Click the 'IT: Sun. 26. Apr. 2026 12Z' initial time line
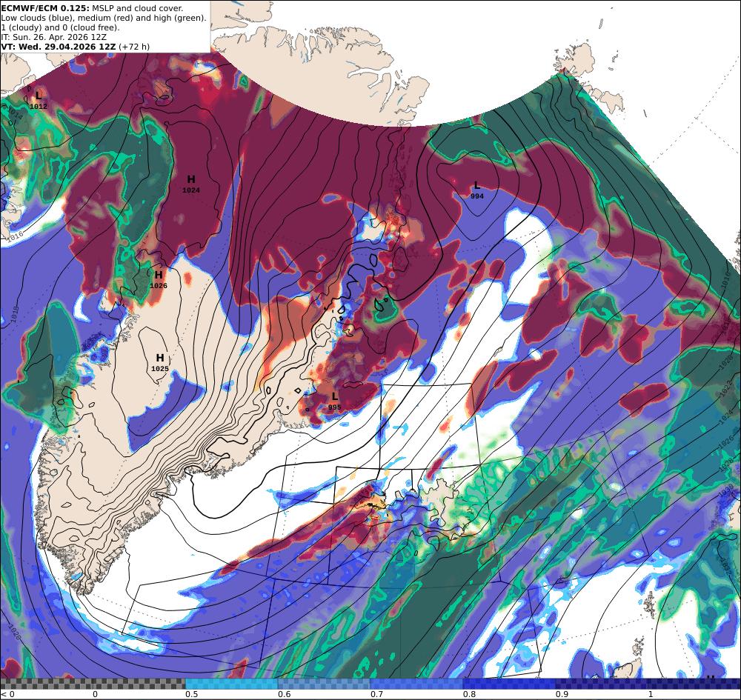Image resolution: width=741 pixels, height=700 pixels. click(x=54, y=37)
